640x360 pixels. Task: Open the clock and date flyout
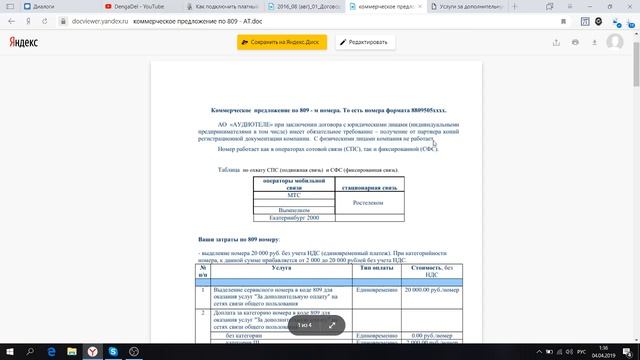click(603, 352)
